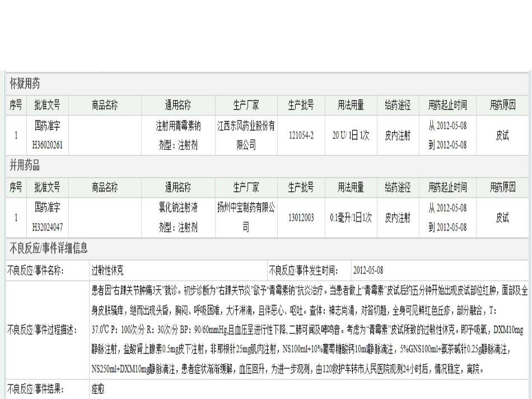Click the 不良反应/事件过程描述 label

click(43, 330)
